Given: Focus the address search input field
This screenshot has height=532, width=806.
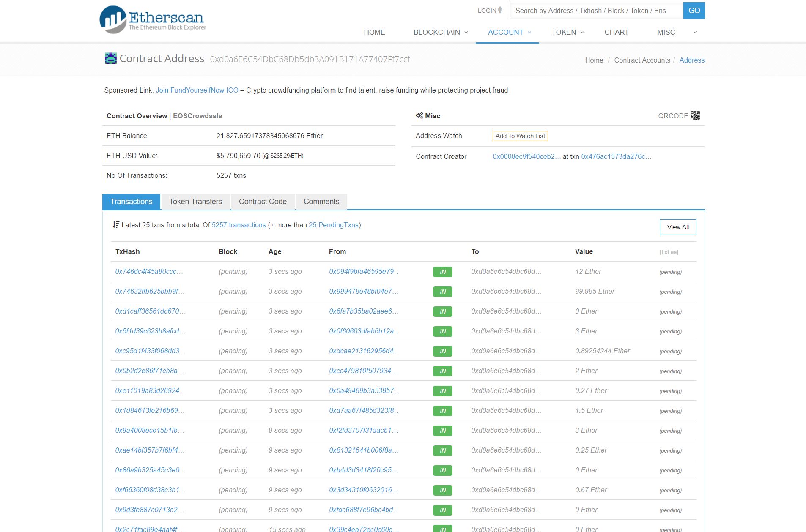Looking at the screenshot, I should 596,11.
